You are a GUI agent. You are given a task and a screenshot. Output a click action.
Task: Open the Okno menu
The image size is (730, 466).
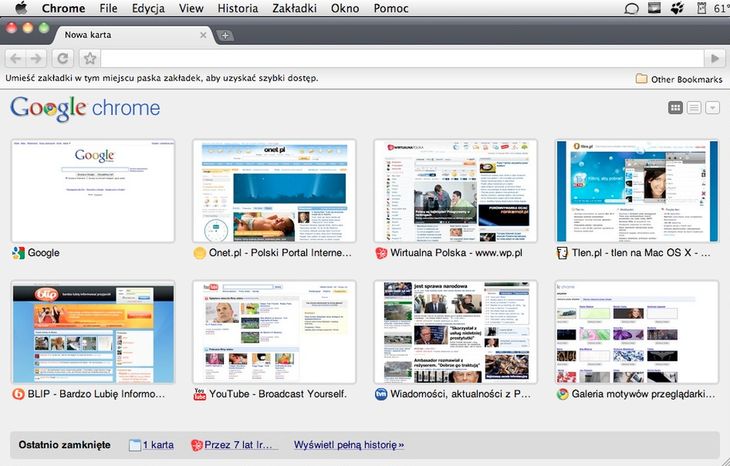pos(345,8)
